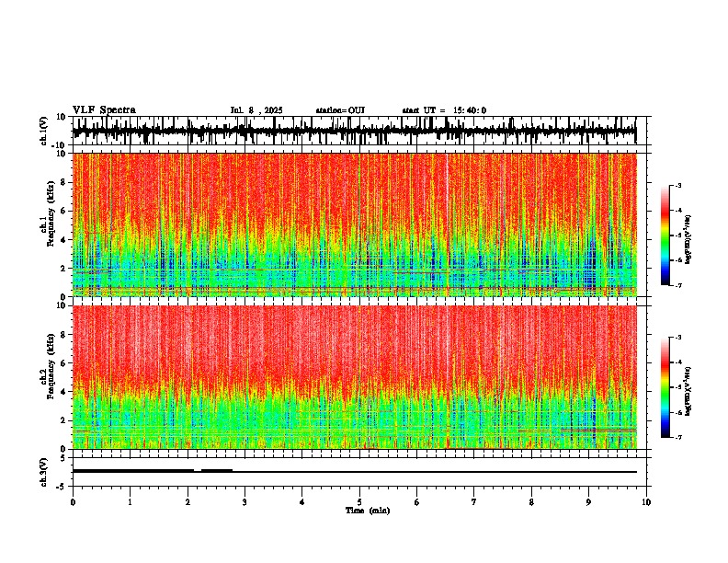Screen dimensions: 728x563
Task: Click the 'Time (min)' axis label
Action: coord(368,511)
